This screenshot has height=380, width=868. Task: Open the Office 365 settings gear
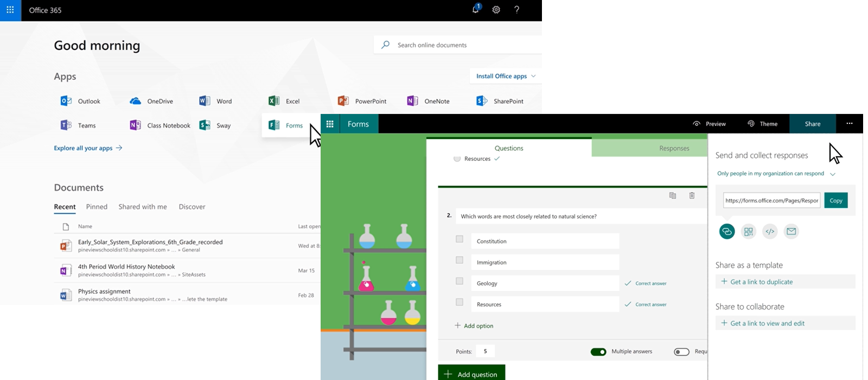click(x=496, y=10)
